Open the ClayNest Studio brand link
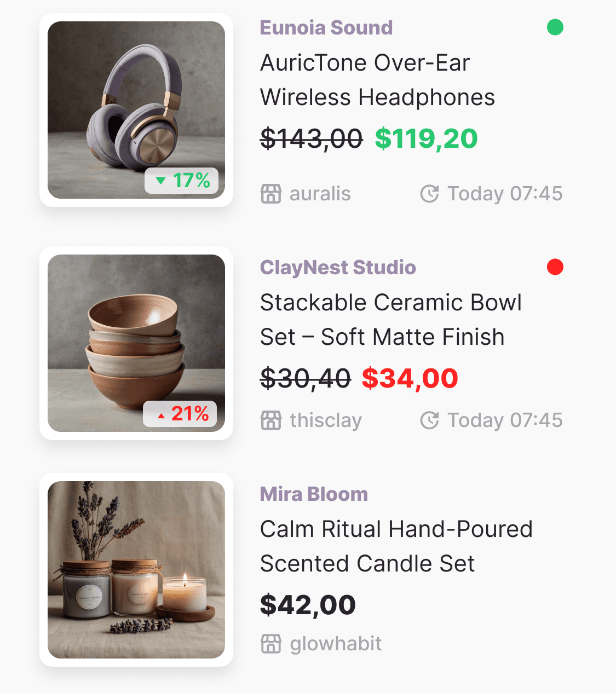 click(x=338, y=267)
